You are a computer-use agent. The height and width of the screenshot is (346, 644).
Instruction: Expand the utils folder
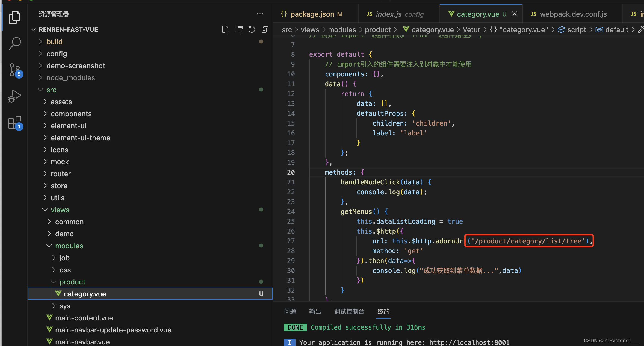pyautogui.click(x=150, y=198)
